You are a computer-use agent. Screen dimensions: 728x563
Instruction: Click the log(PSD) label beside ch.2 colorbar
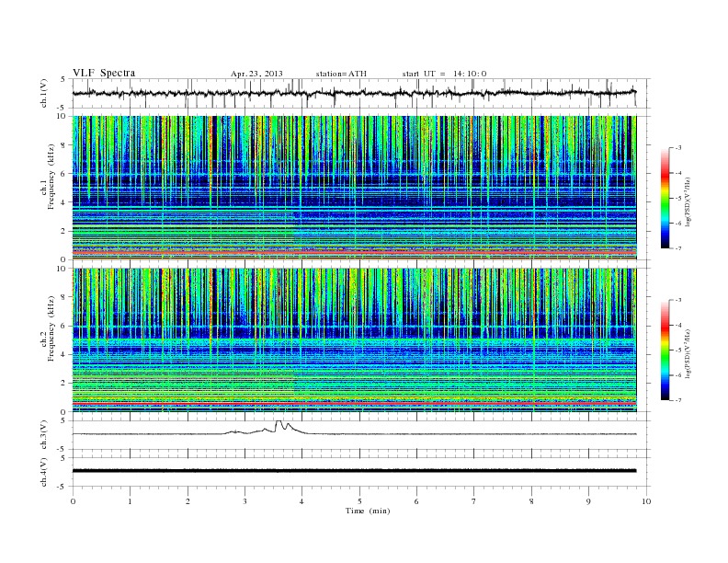(688, 353)
